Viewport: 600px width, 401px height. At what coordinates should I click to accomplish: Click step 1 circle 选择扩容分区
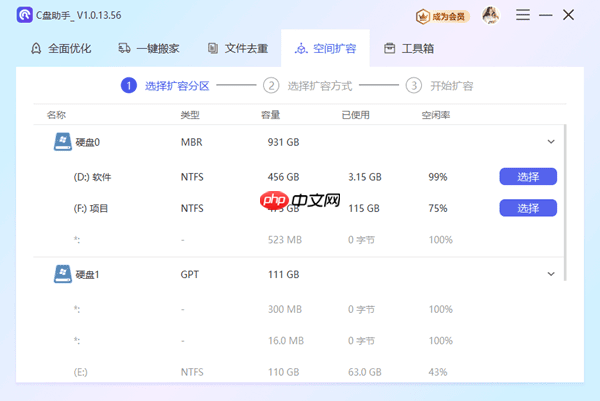coord(129,85)
